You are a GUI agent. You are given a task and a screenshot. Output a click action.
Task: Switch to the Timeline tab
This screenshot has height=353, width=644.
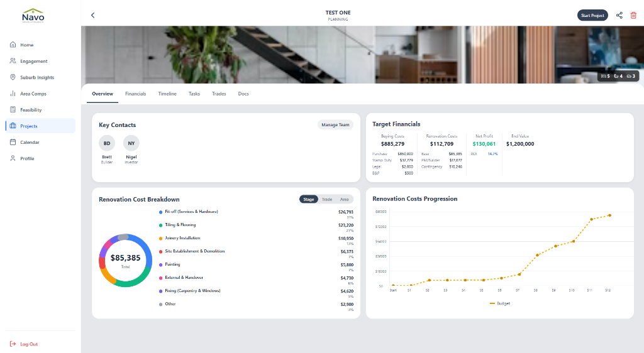pyautogui.click(x=167, y=94)
